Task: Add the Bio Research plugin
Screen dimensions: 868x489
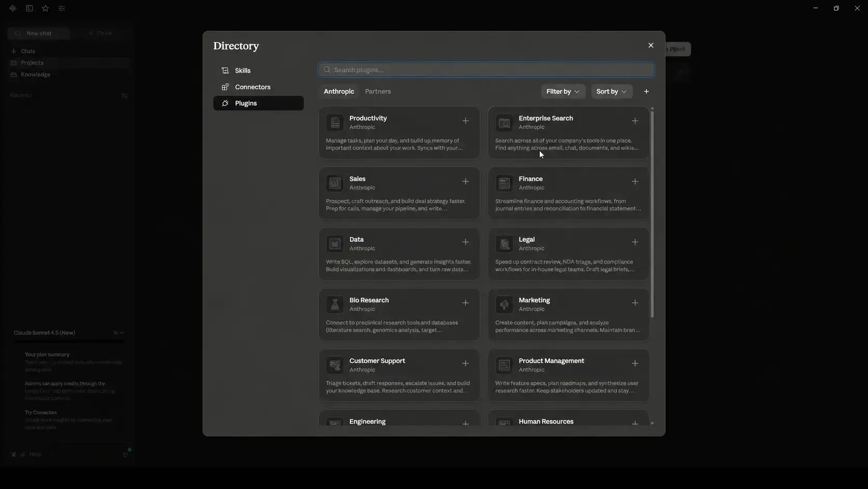Action: (465, 303)
